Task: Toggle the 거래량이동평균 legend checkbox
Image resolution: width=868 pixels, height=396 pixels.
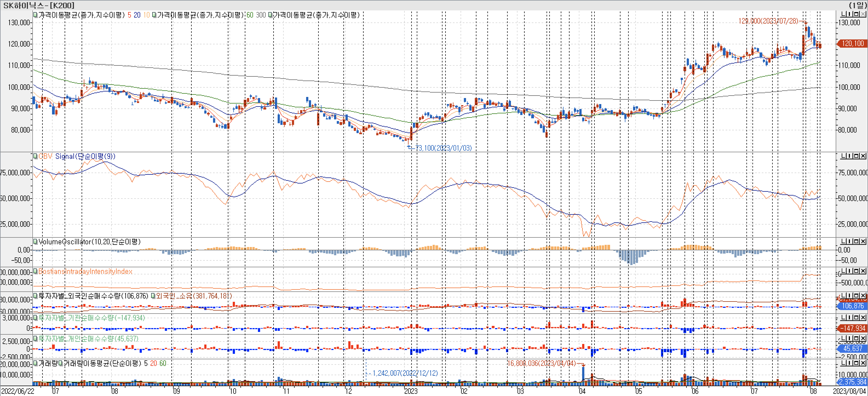Action: point(61,363)
